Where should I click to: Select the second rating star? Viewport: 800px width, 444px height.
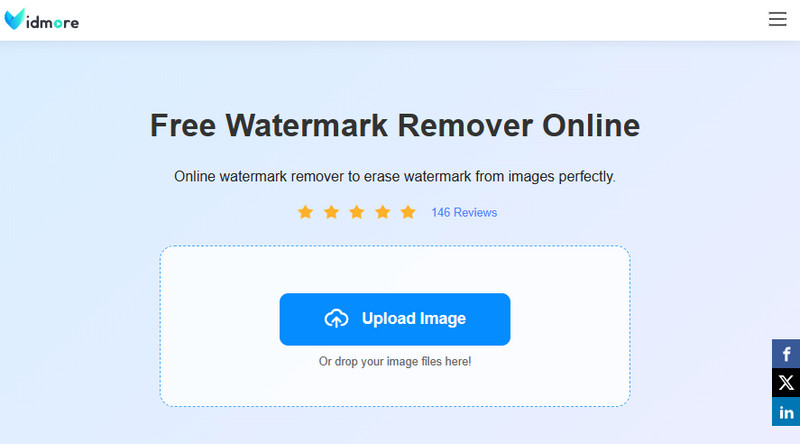click(331, 212)
